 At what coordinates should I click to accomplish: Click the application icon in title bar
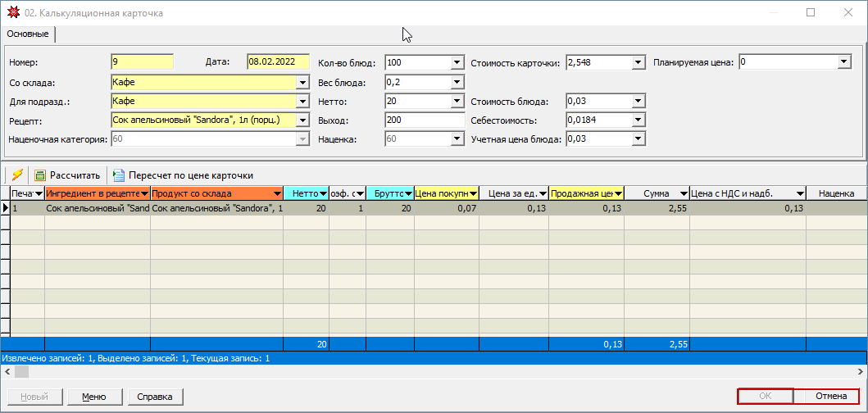click(x=11, y=13)
